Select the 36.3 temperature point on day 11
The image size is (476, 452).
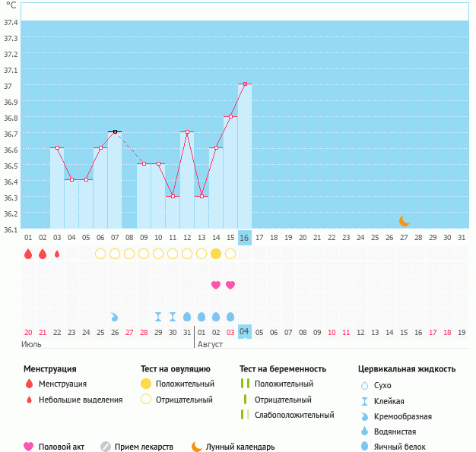(x=173, y=196)
